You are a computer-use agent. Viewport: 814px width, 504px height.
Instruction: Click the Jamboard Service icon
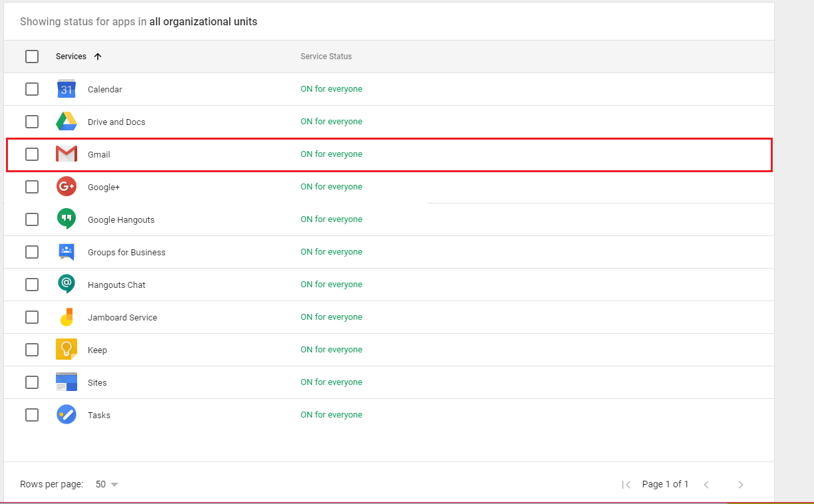click(67, 317)
